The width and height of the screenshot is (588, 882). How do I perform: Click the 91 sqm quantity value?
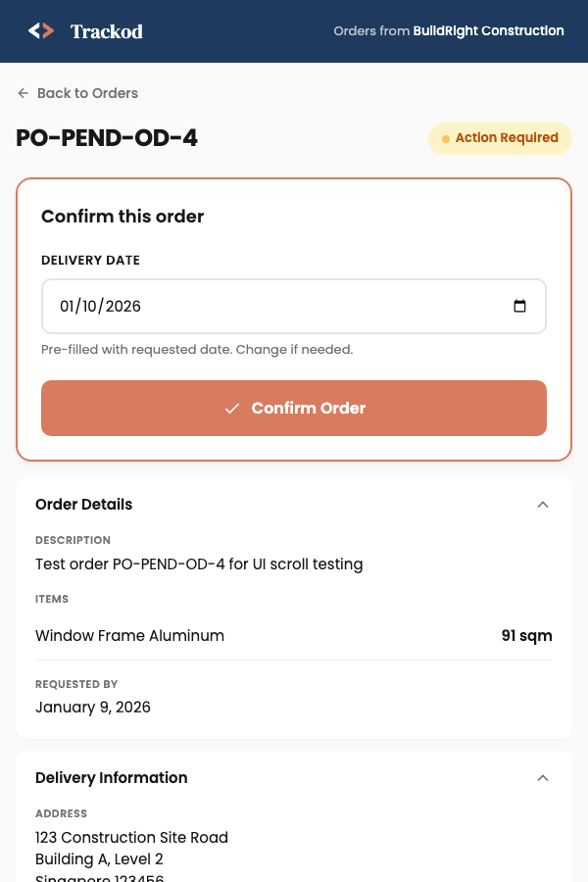[x=527, y=635]
